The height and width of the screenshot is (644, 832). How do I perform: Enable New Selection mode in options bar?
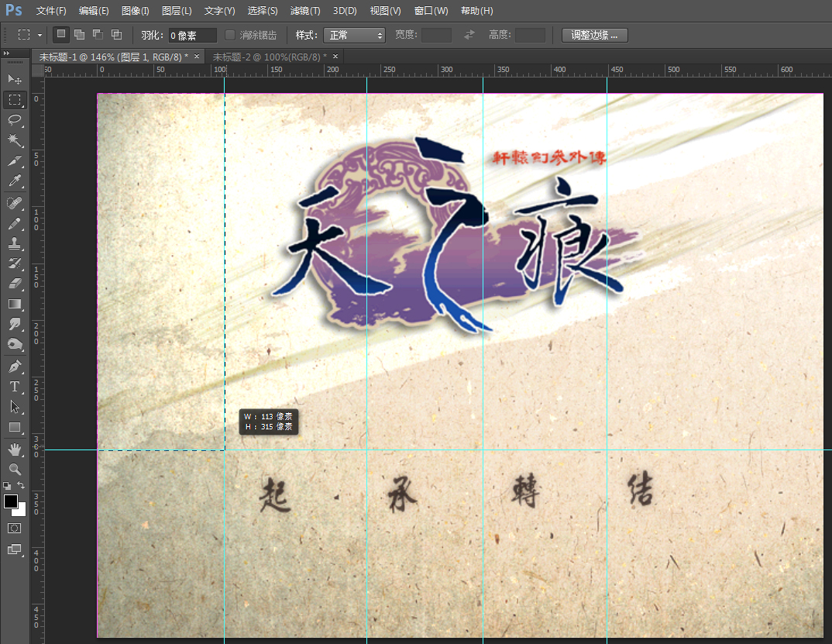click(61, 35)
